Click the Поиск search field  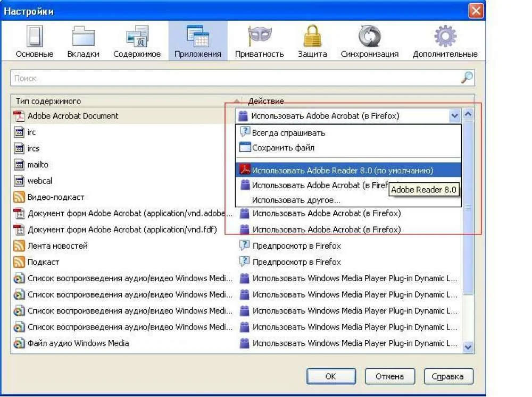point(242,78)
